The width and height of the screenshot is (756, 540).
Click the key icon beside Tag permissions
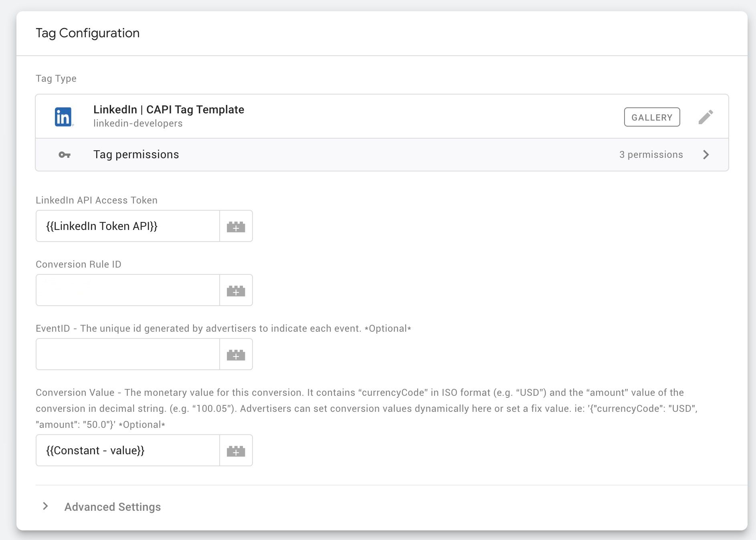coord(65,155)
